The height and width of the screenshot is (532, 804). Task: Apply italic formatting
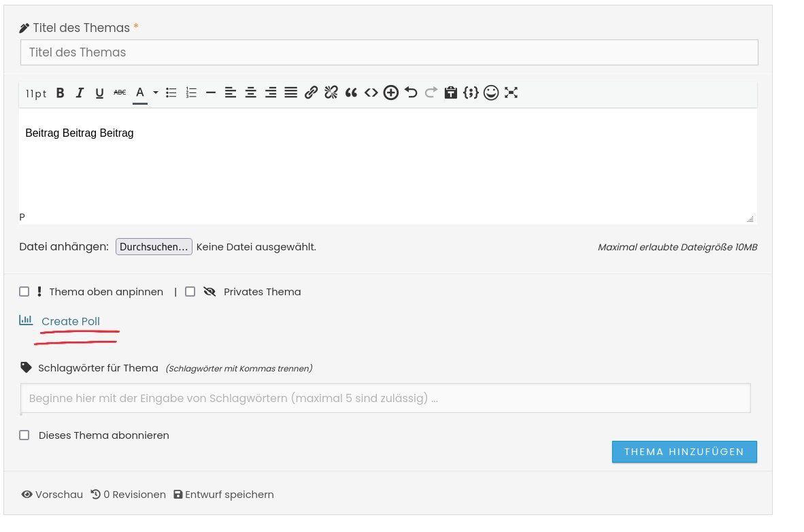click(x=80, y=93)
